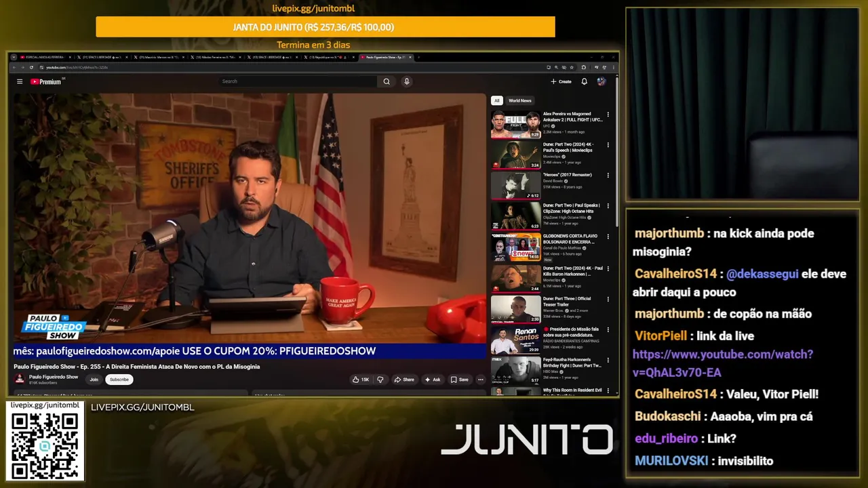Click the YouTube page scrollbar

click(616, 150)
